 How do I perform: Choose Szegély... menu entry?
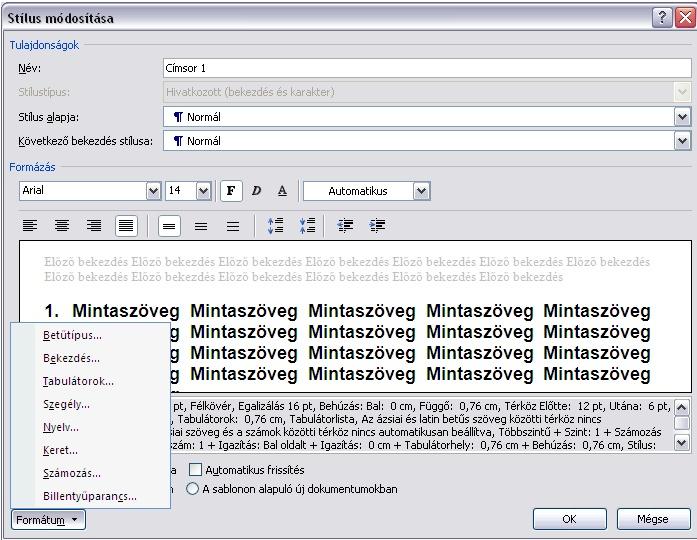91,404
